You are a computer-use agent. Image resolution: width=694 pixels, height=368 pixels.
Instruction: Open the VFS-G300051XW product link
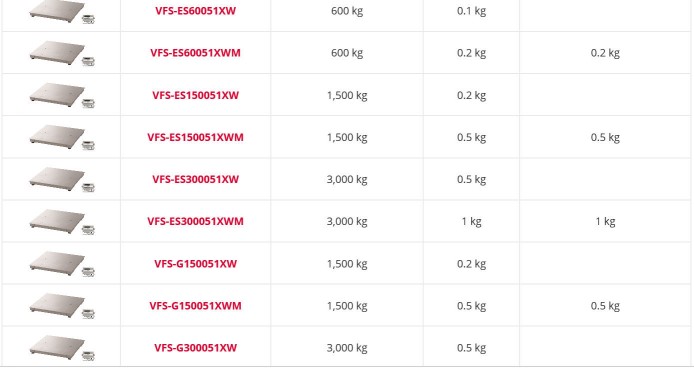pos(195,348)
